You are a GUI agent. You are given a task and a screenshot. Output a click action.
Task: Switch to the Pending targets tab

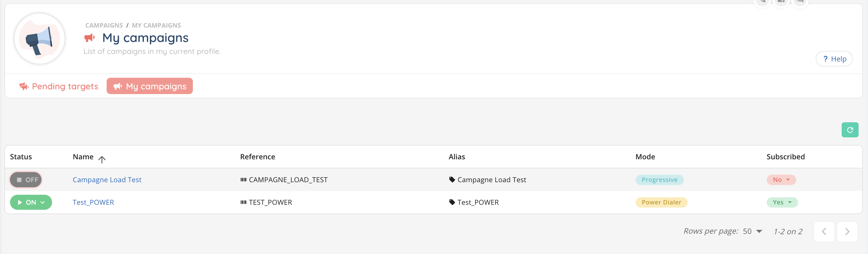(x=59, y=86)
